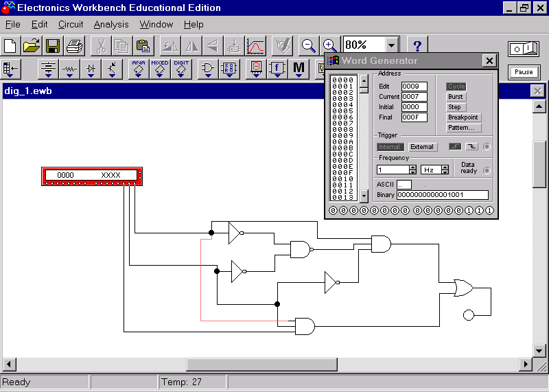Open the Diodes parts bin
549x392 pixels.
(x=91, y=69)
